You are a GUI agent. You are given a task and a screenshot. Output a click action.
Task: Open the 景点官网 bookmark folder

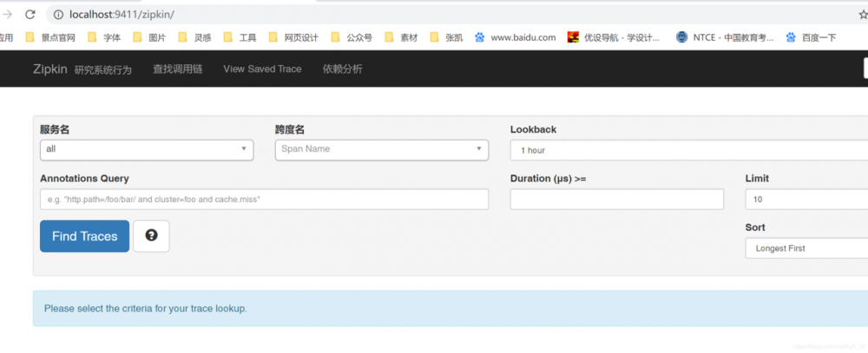pos(50,37)
